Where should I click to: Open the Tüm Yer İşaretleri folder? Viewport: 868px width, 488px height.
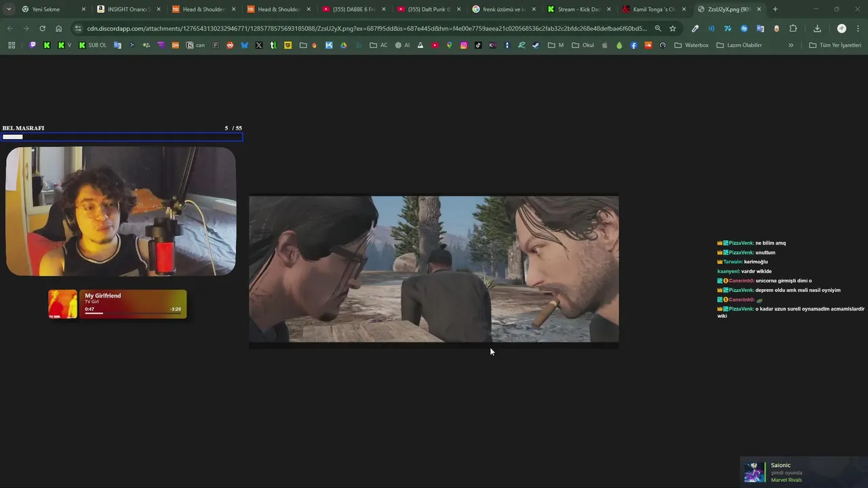tap(835, 45)
